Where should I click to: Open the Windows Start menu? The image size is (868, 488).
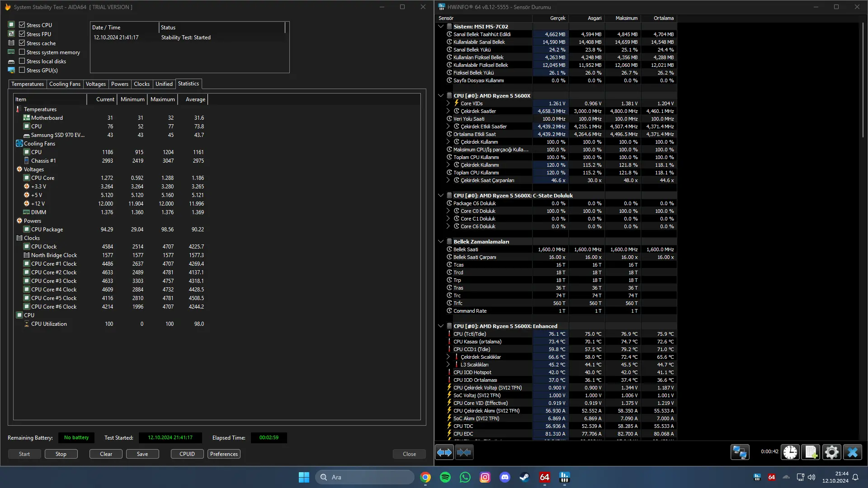coord(304,477)
